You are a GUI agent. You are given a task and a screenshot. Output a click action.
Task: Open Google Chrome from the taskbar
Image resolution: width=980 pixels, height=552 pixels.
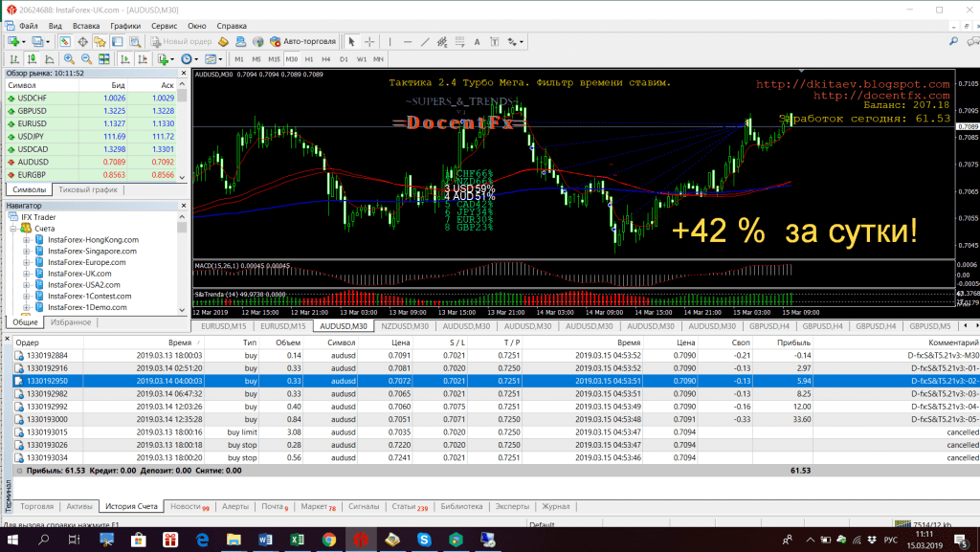(x=329, y=540)
